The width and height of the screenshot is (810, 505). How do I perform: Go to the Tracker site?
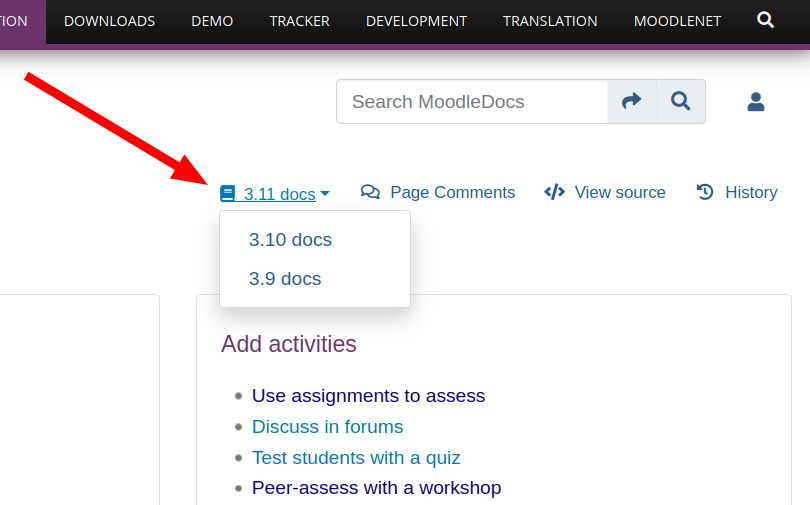299,21
